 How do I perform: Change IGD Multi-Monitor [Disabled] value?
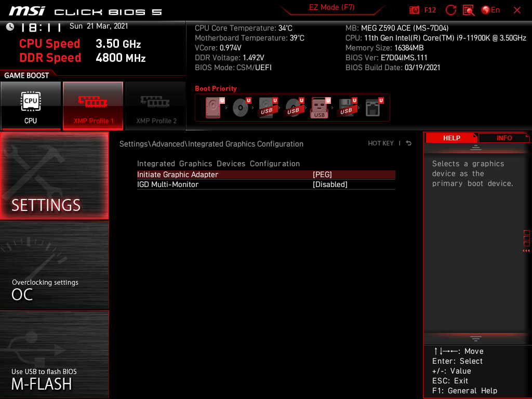[330, 184]
